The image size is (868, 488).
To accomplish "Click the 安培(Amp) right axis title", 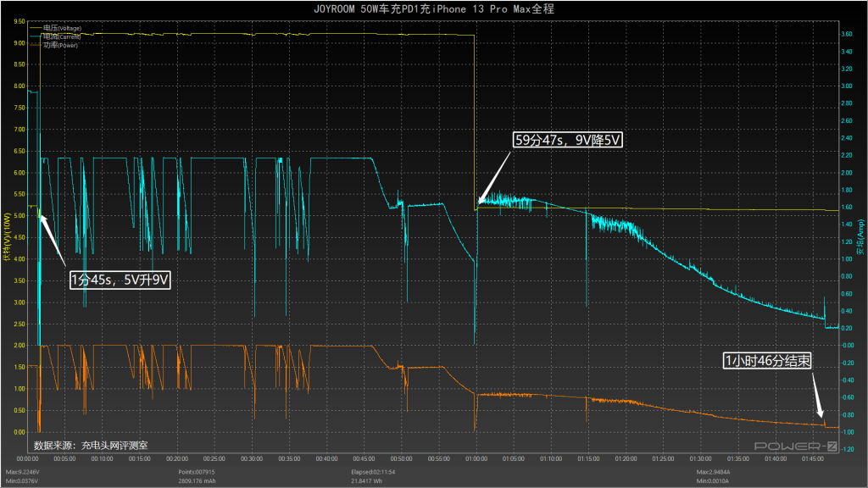I will (861, 237).
